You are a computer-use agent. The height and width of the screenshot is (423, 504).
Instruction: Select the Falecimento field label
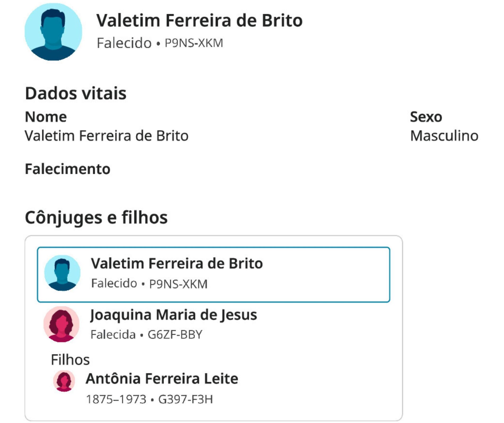tap(67, 169)
